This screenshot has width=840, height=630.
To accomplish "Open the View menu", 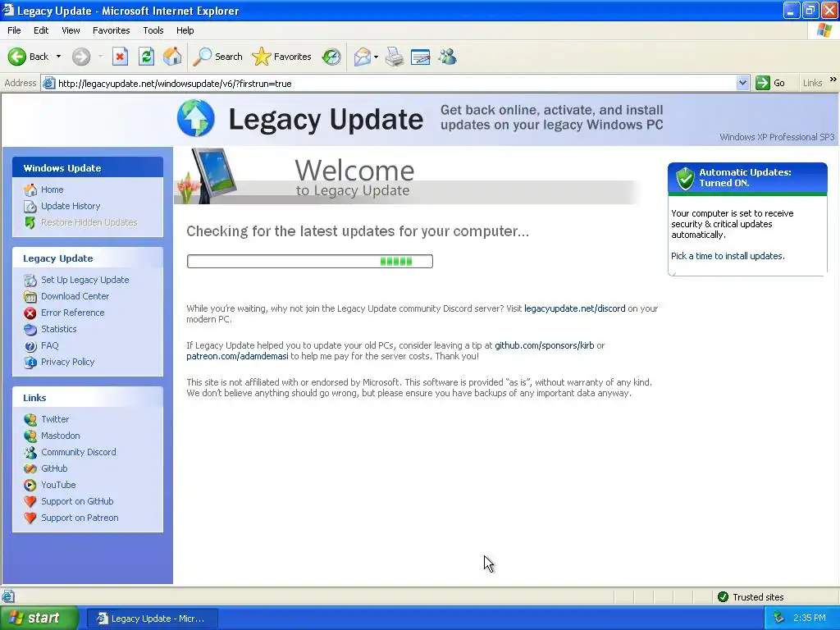I will coord(71,30).
